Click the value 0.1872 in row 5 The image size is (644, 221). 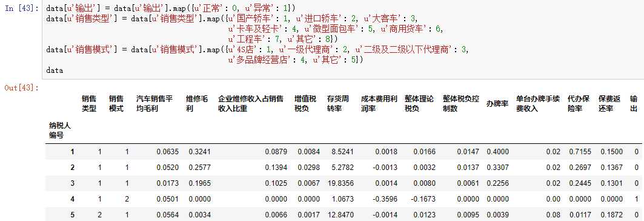click(611, 215)
